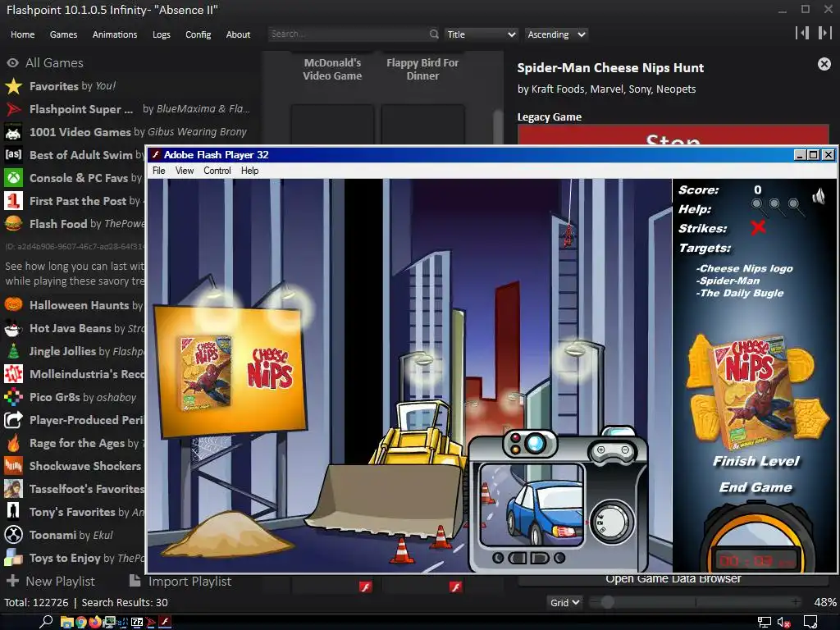Select the 1001 Video Games invader icon

(13, 132)
